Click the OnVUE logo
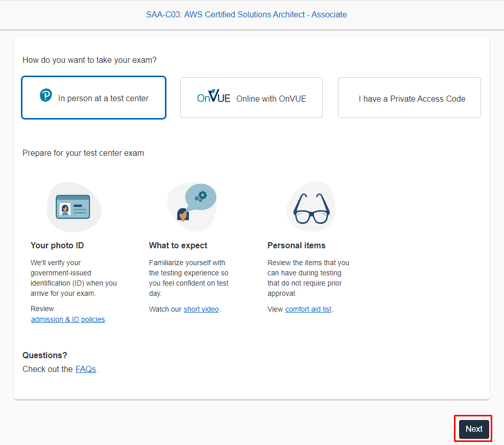Image resolution: width=504 pixels, height=445 pixels. pyautogui.click(x=213, y=97)
